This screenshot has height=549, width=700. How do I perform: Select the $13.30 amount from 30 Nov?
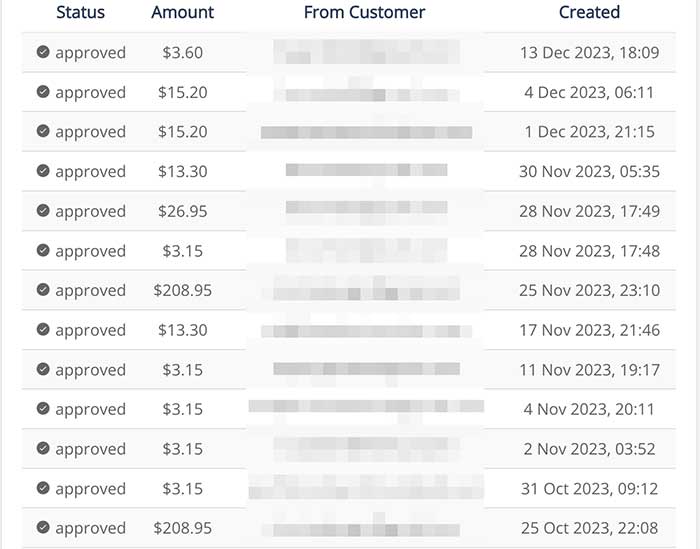183,171
